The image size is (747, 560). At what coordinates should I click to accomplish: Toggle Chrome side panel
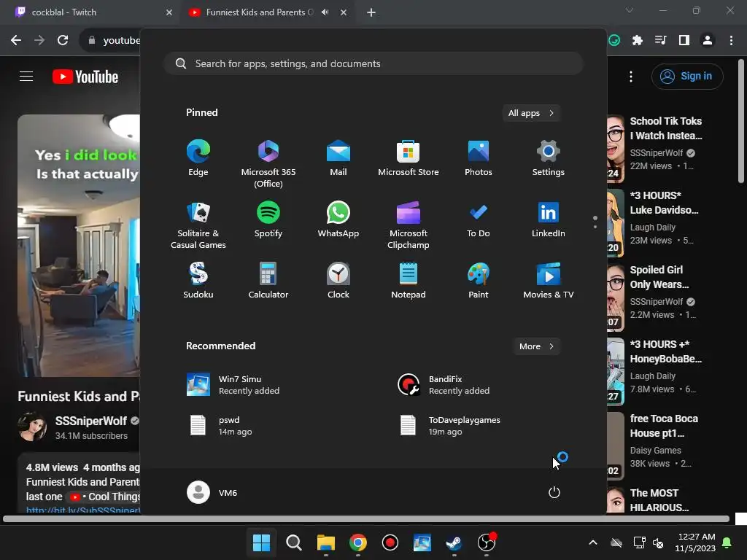[684, 40]
